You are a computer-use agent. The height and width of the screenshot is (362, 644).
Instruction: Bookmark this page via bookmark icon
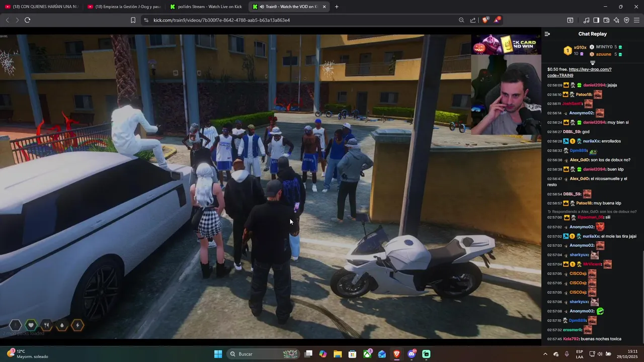(133, 20)
